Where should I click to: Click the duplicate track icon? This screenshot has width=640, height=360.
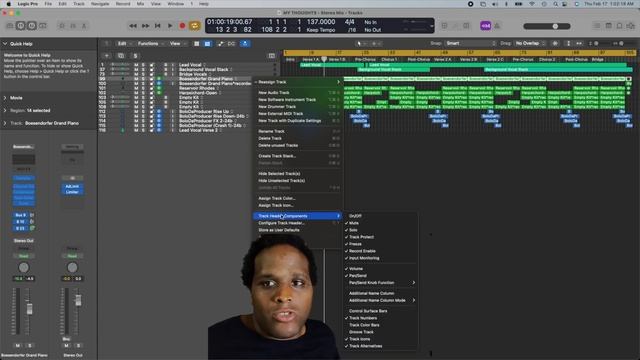121,56
